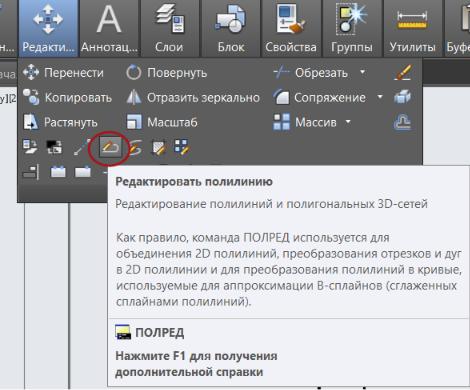The height and width of the screenshot is (390, 470).
Task: Click the Lengthen icon
Action: click(81, 147)
